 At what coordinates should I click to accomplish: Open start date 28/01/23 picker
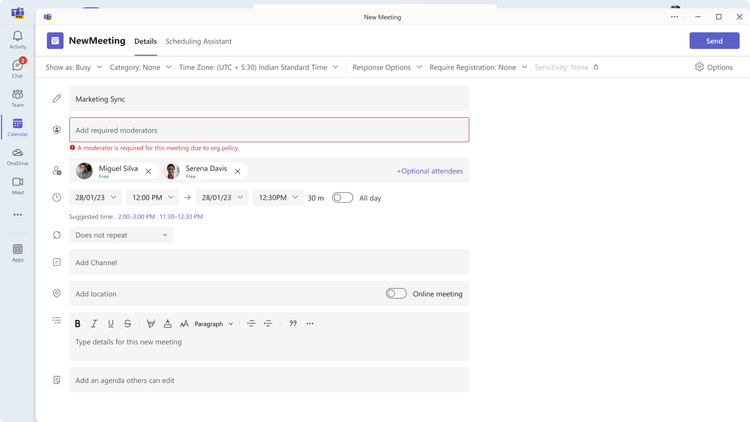coord(95,198)
